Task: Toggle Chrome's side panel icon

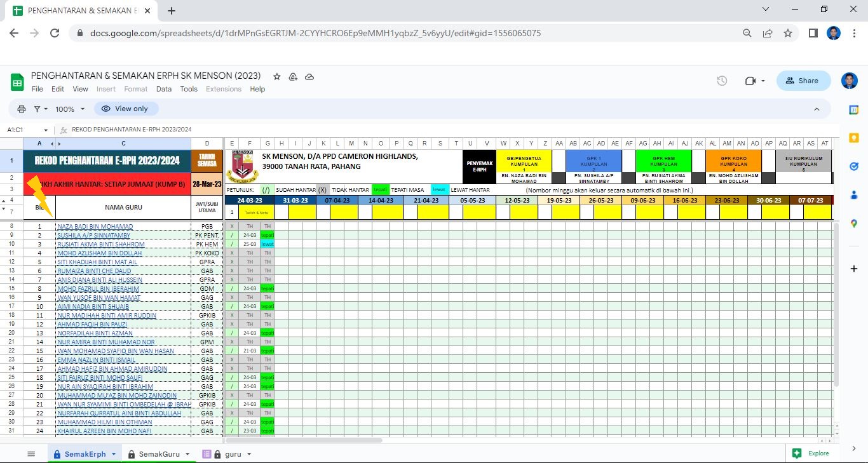Action: [813, 33]
